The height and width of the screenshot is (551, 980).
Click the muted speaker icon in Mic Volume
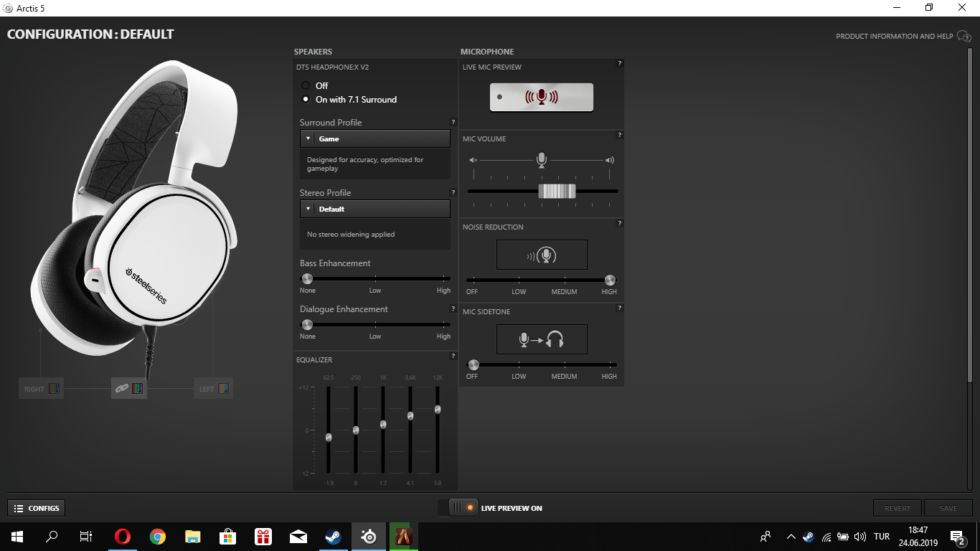[x=473, y=160]
